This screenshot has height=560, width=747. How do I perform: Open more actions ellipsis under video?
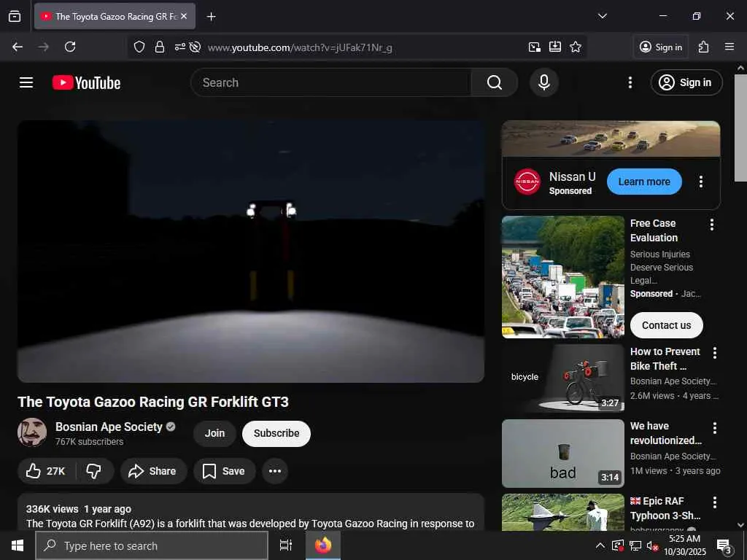coord(275,471)
